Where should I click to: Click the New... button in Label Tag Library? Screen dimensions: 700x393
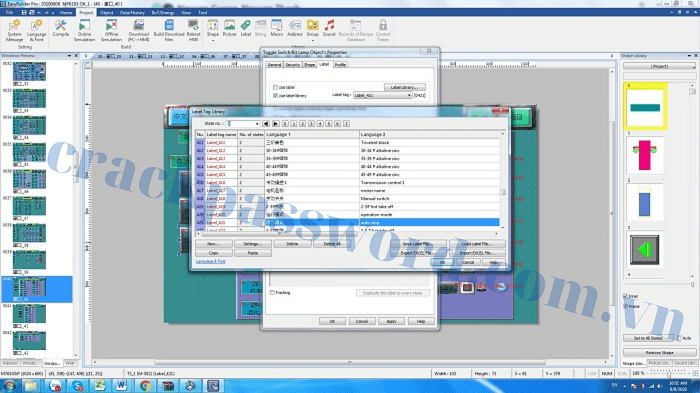pos(213,244)
